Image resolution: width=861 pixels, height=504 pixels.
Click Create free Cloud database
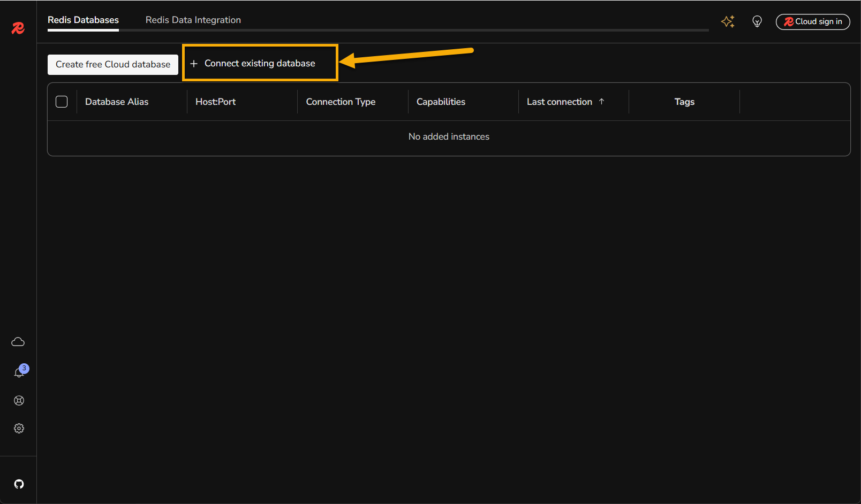click(x=113, y=65)
